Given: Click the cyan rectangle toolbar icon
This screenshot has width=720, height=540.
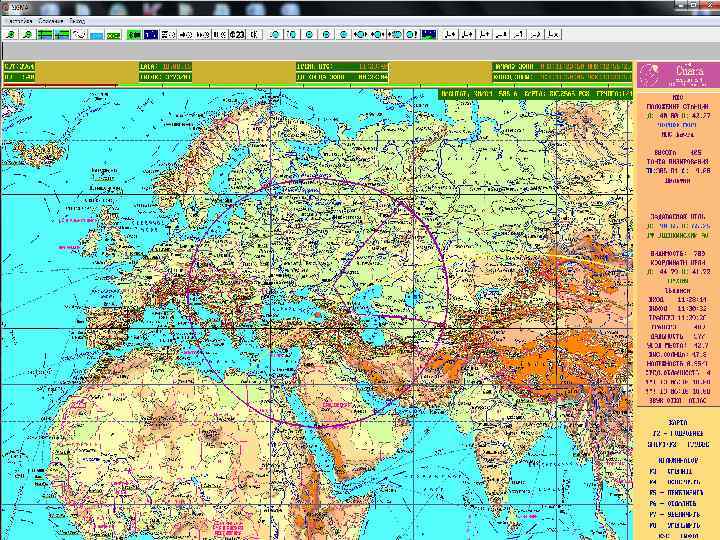Looking at the screenshot, I should coord(96,34).
